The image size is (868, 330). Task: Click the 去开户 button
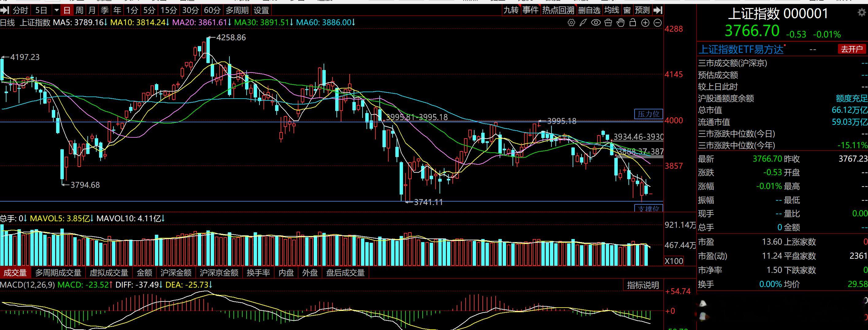coord(851,49)
